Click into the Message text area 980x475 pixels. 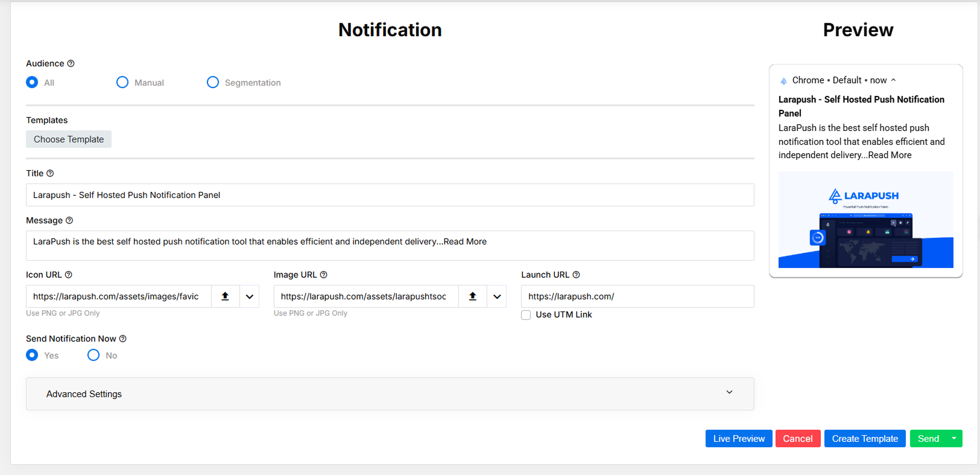390,246
